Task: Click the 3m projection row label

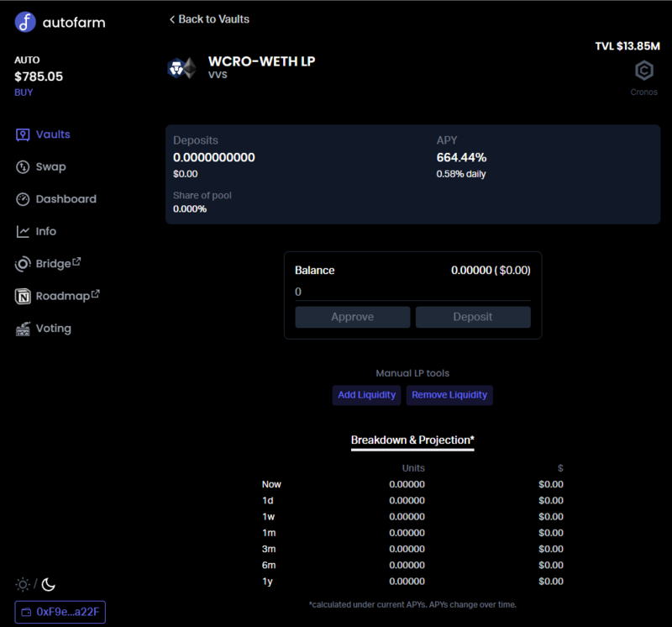Action: [x=269, y=550]
